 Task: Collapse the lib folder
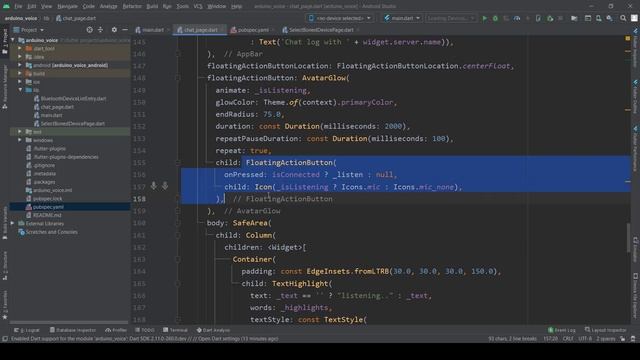(20, 90)
